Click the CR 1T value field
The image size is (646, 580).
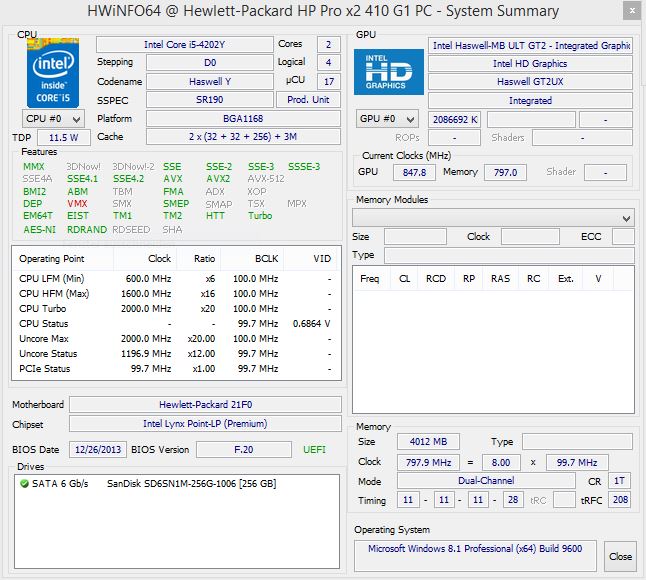619,481
